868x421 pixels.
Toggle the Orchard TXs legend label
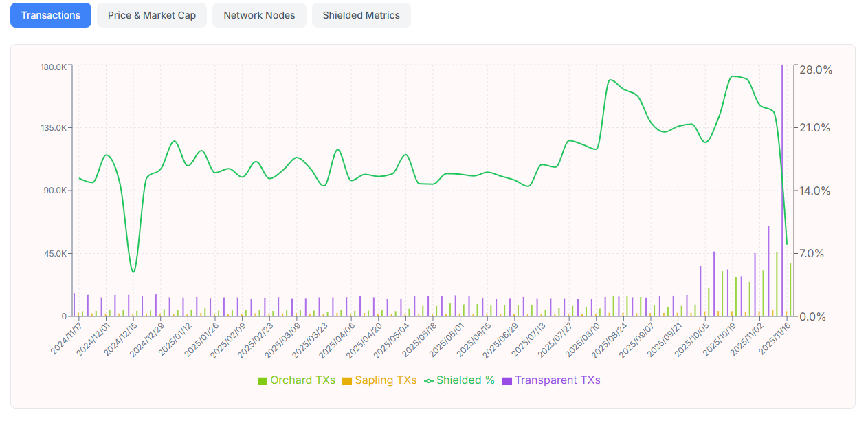pos(302,380)
